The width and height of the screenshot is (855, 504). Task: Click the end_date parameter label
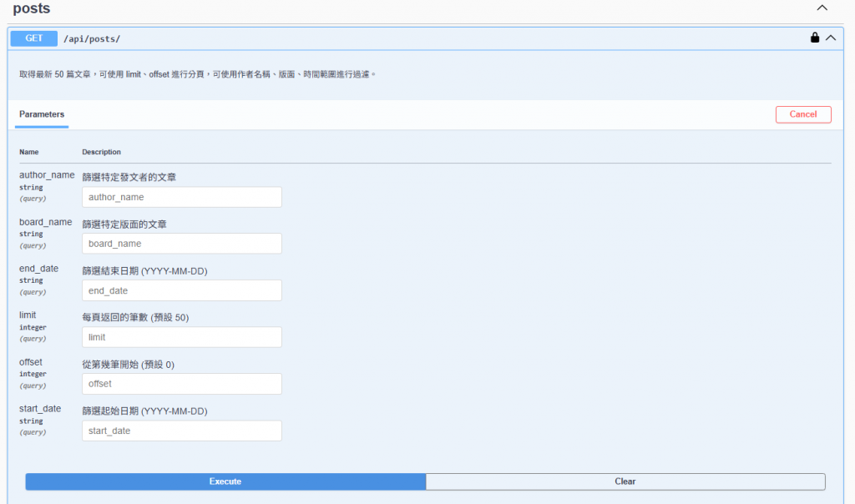(38, 269)
